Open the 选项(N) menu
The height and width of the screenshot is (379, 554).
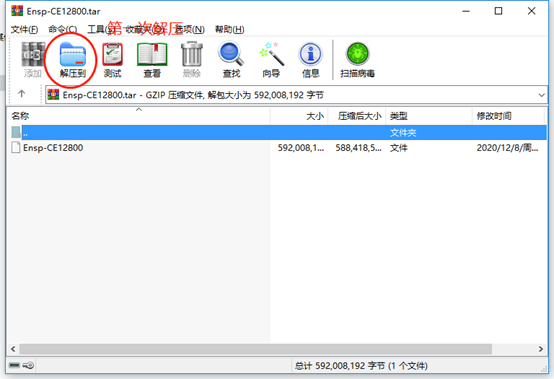coord(190,29)
